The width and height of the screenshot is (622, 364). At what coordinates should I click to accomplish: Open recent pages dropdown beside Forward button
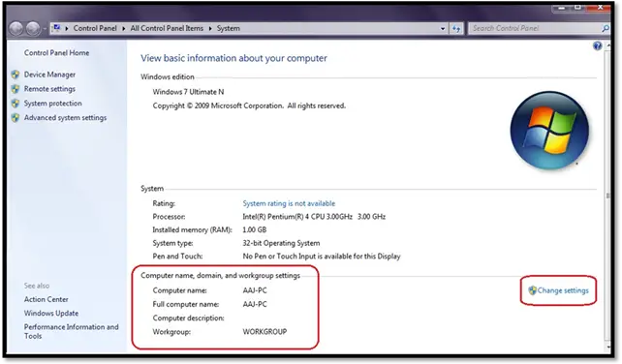point(45,28)
